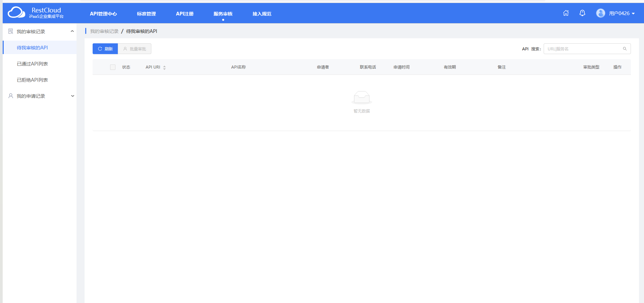Select 待我审核的API in the sidebar
The image size is (644, 303).
[40, 47]
